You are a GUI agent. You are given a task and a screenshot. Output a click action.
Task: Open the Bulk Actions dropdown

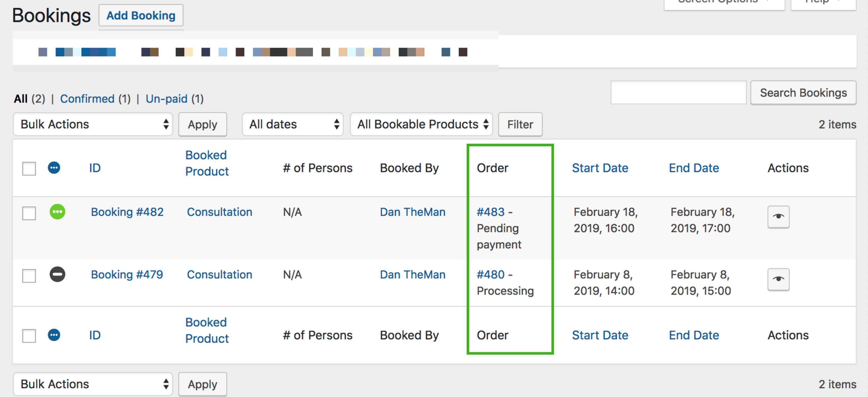pyautogui.click(x=93, y=124)
